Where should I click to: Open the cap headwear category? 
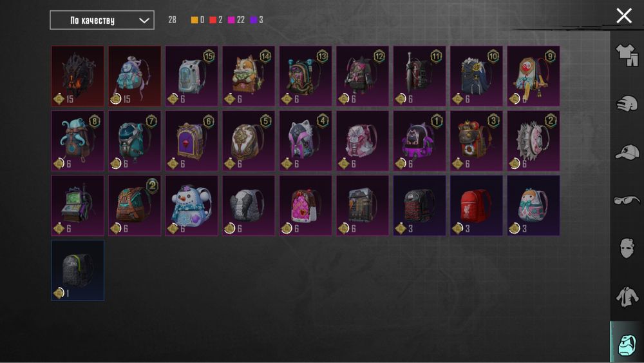tap(627, 152)
